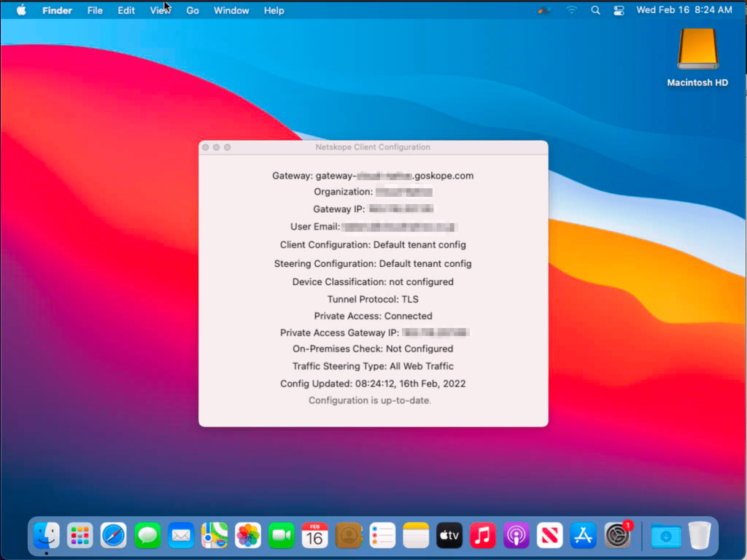Click the Config Updated timestamp line
The width and height of the screenshot is (747, 560).
click(373, 384)
